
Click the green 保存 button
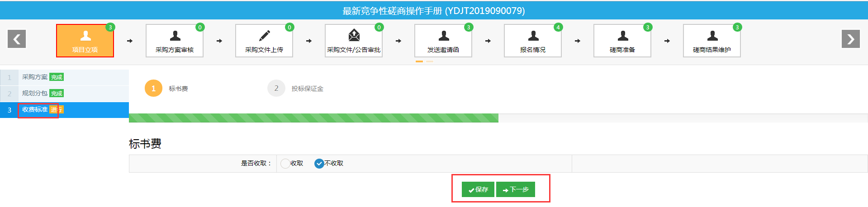click(478, 189)
